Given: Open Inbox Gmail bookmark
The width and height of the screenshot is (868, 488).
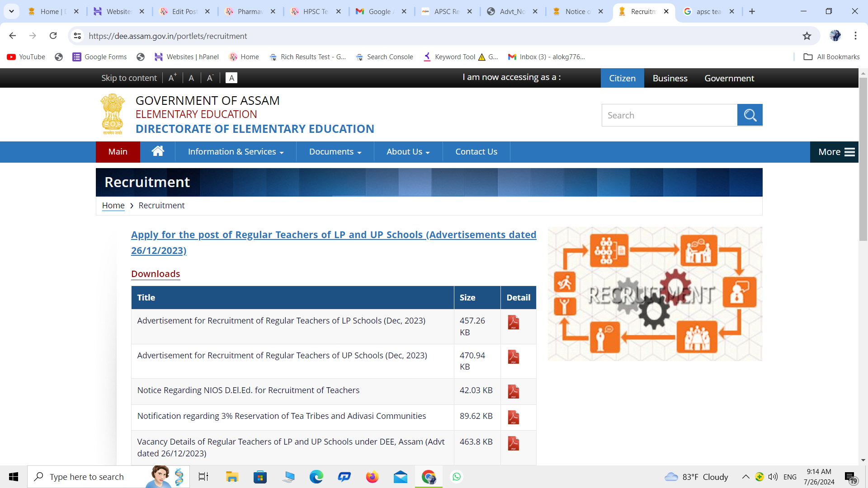Looking at the screenshot, I should pyautogui.click(x=547, y=57).
